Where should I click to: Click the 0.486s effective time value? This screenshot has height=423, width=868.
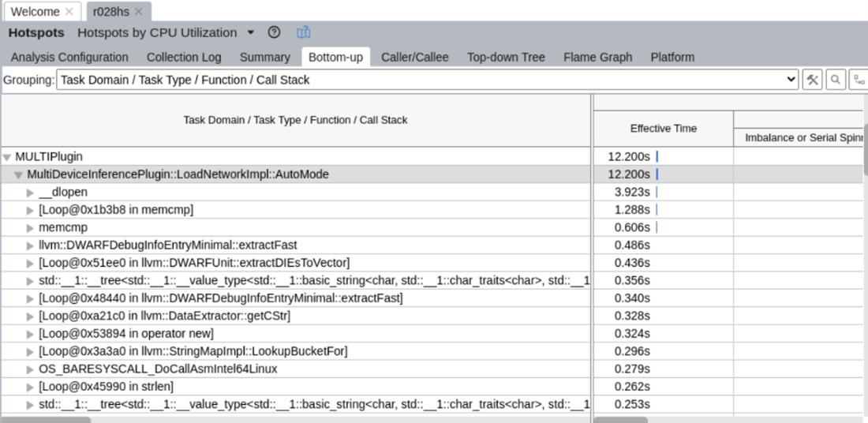pyautogui.click(x=632, y=245)
